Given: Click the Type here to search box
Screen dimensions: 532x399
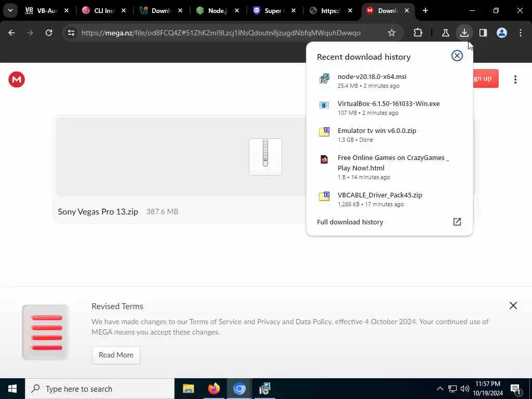Looking at the screenshot, I should [x=100, y=389].
